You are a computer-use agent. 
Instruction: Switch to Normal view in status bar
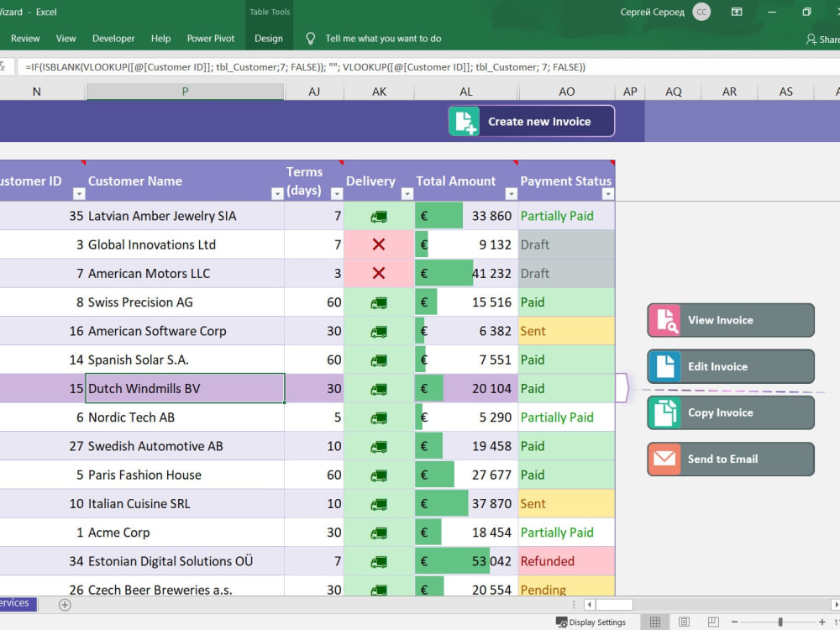(655, 622)
